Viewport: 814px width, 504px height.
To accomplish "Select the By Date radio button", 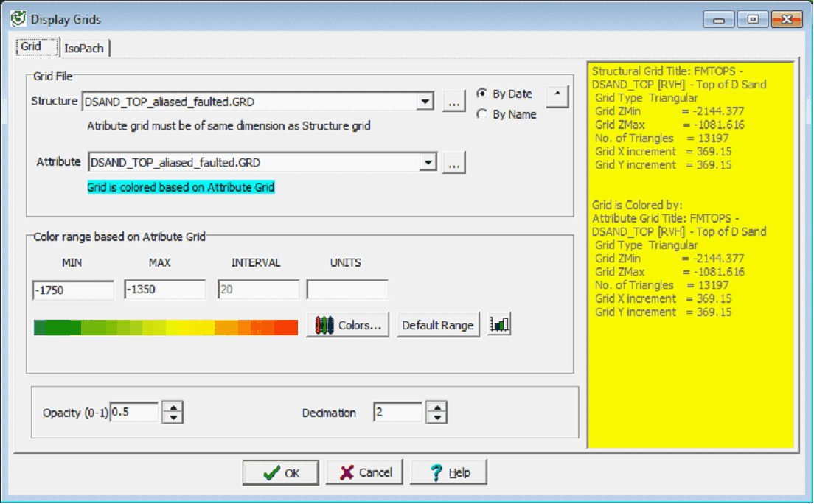I will point(482,94).
